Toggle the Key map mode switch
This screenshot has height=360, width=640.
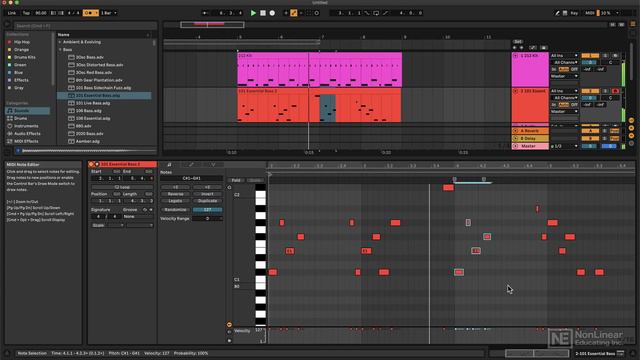(x=574, y=13)
